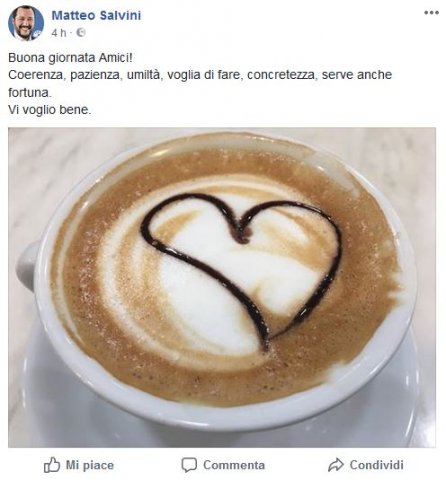The height and width of the screenshot is (480, 446).
Task: Share the post with Condividi
Action: (377, 465)
